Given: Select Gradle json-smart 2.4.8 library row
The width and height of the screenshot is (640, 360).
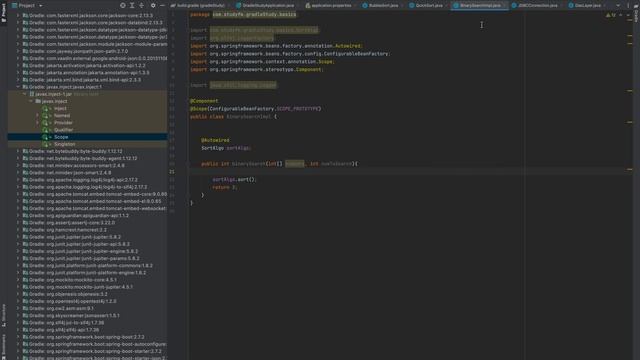Looking at the screenshot, I should point(87,173).
